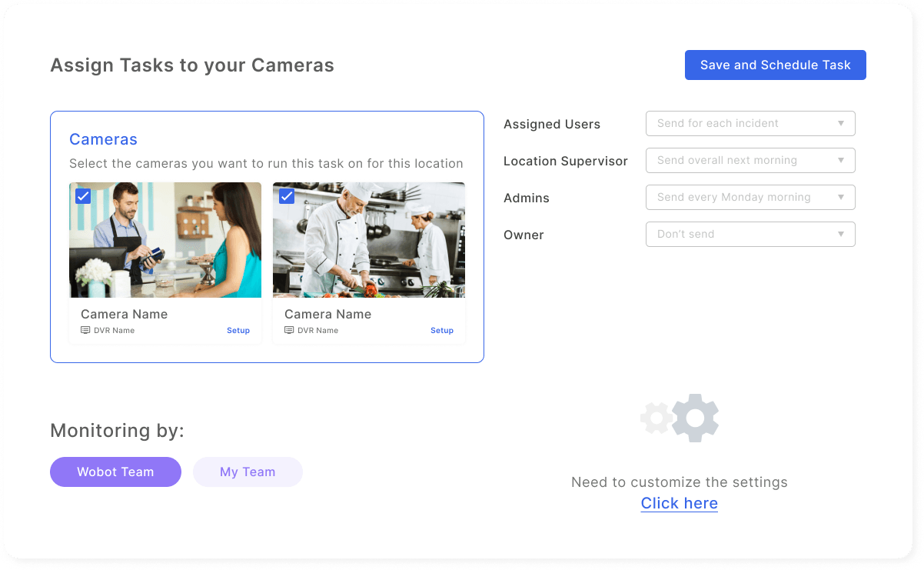Click the DVR icon beside the second camera's name

coord(288,330)
